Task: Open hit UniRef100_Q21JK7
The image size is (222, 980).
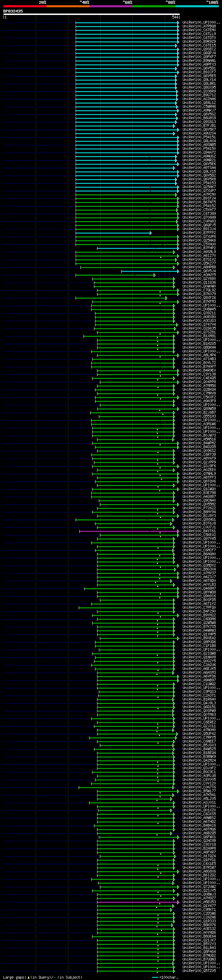Action: 199,940
